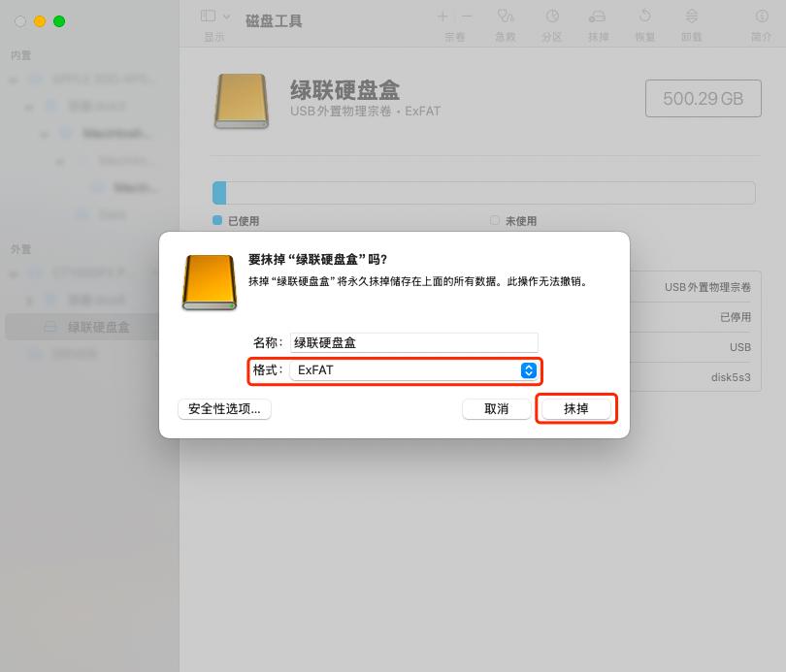Open the 显示 sidebar view dropdown

point(213,16)
